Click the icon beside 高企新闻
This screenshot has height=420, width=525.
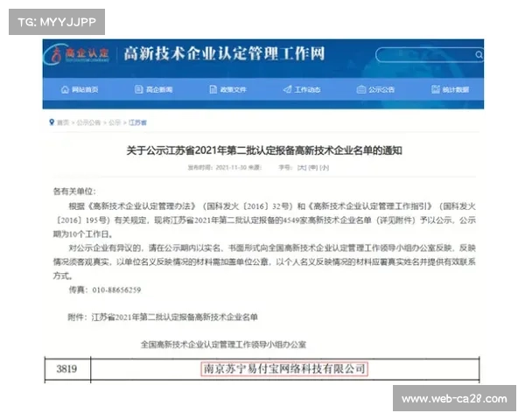(x=139, y=90)
